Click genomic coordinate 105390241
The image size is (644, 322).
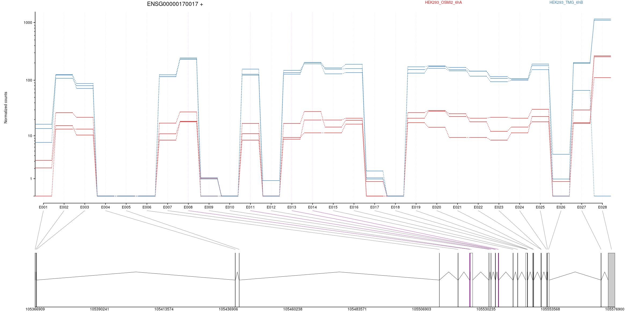point(100,309)
